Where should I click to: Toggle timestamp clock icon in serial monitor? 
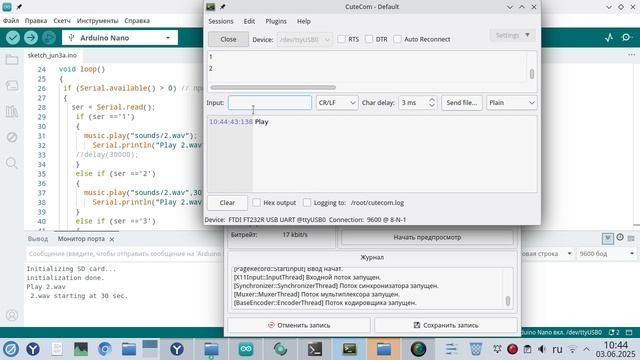(620, 238)
